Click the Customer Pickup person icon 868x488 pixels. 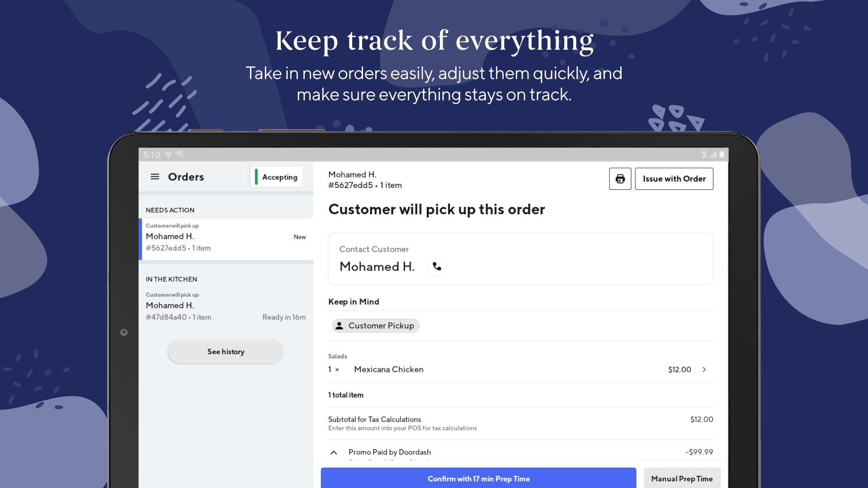coord(340,325)
